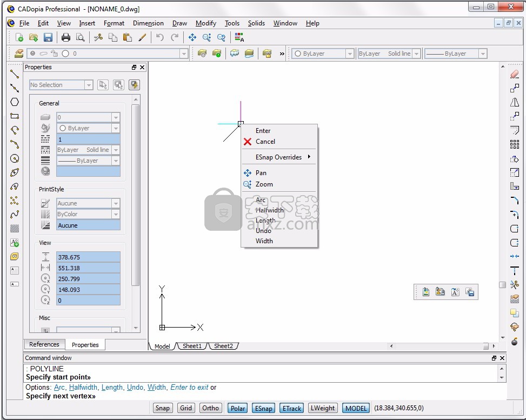Select the Erase tool

[x=515, y=74]
